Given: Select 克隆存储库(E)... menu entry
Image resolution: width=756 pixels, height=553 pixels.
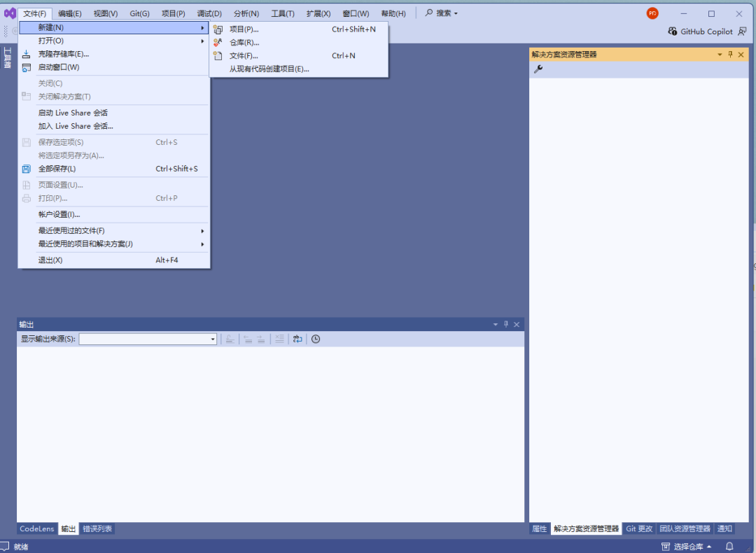Looking at the screenshot, I should pyautogui.click(x=115, y=54).
